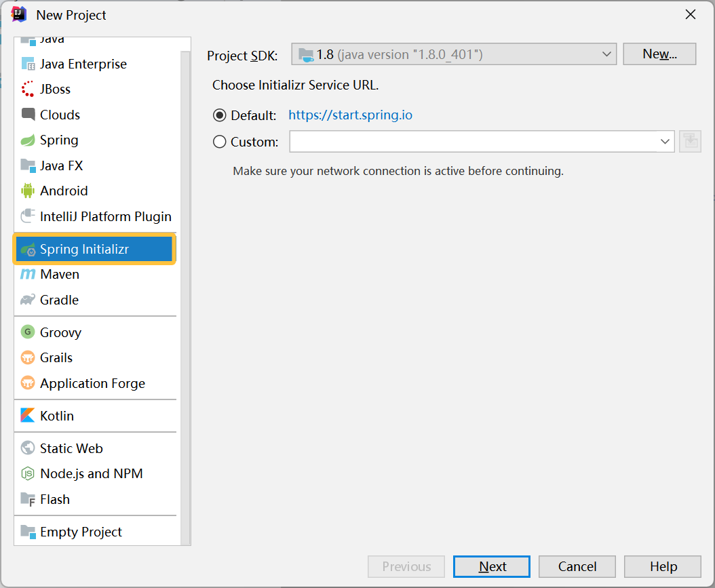Click the Application Forge icon
This screenshot has height=588, width=715.
coord(28,383)
